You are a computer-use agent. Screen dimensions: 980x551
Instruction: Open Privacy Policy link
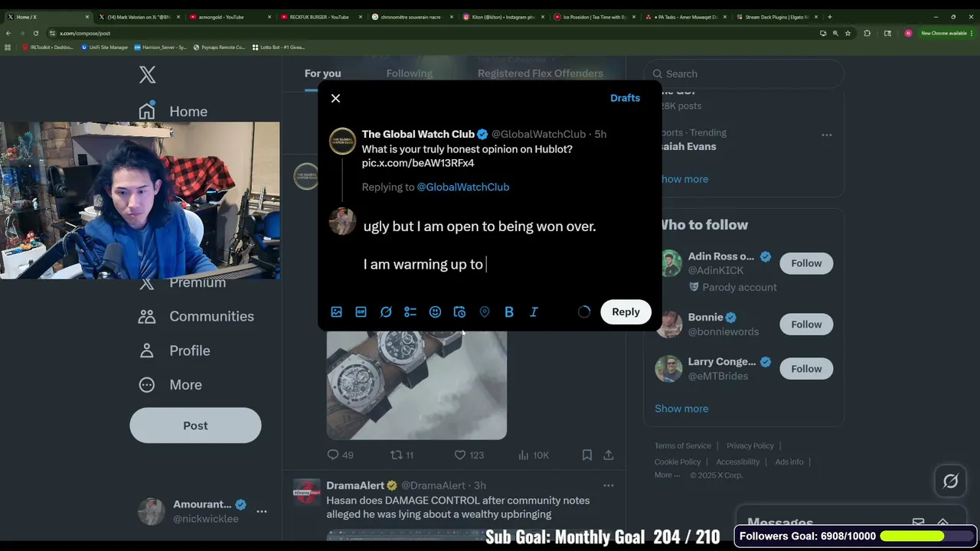pos(750,446)
